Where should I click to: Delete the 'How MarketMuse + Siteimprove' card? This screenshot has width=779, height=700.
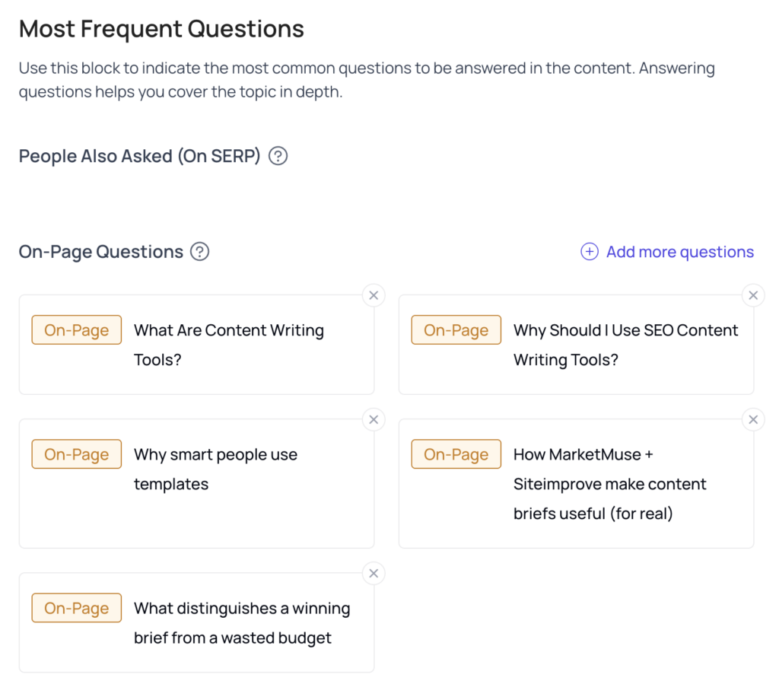[x=753, y=420]
